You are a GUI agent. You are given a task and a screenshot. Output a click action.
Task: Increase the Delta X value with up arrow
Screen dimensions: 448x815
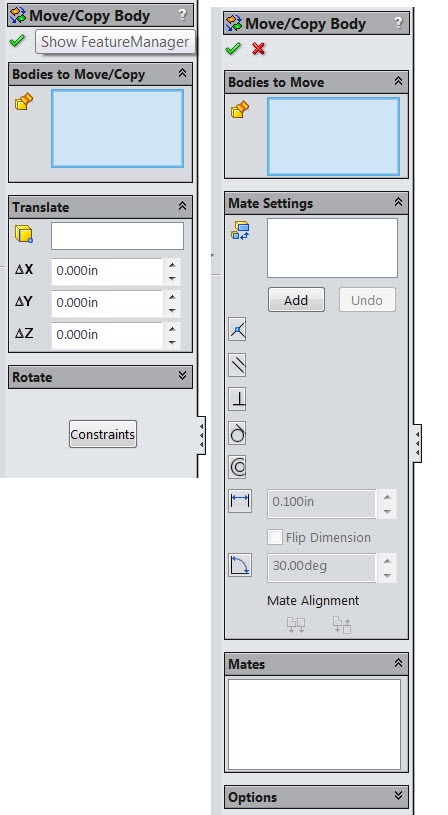pyautogui.click(x=172, y=265)
